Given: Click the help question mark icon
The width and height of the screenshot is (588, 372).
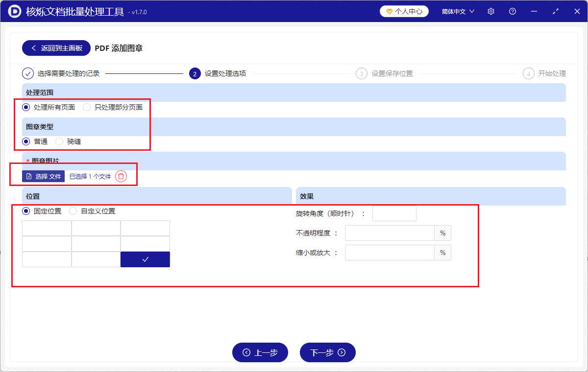Looking at the screenshot, I should (512, 11).
